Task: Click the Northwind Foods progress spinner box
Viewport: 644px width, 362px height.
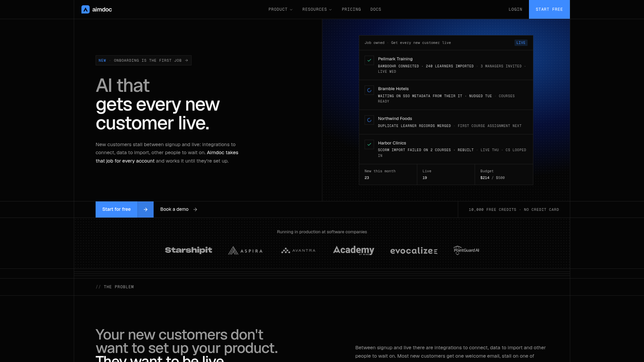Action: [x=369, y=120]
